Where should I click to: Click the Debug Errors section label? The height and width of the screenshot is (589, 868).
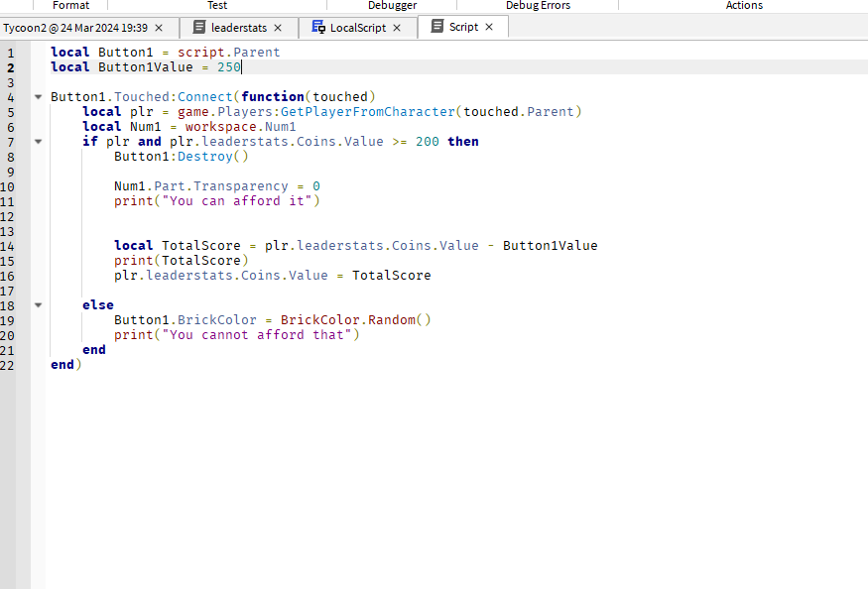coord(538,5)
